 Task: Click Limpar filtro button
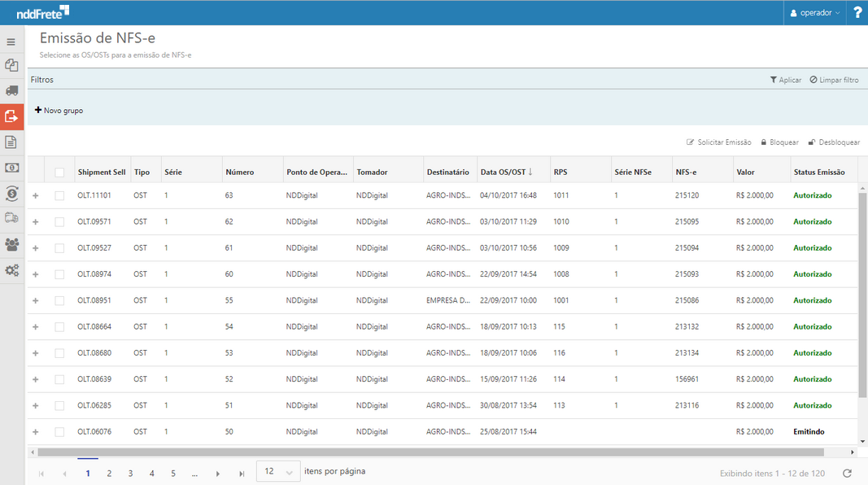click(834, 80)
